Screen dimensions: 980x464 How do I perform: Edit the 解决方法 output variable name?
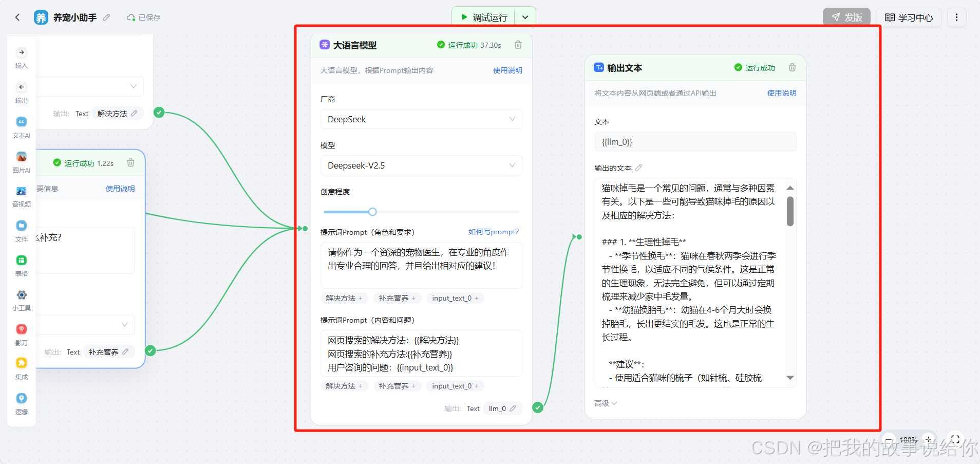pos(134,113)
